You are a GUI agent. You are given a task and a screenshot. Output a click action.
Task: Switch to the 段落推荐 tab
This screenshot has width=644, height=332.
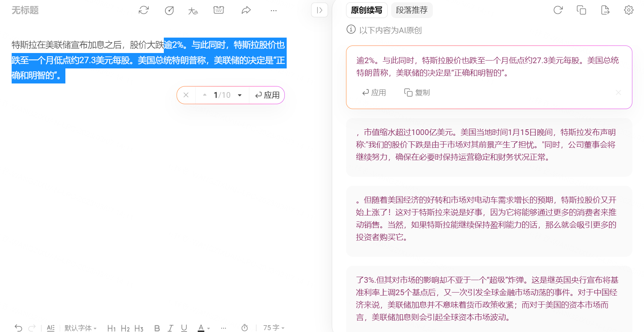(x=412, y=10)
